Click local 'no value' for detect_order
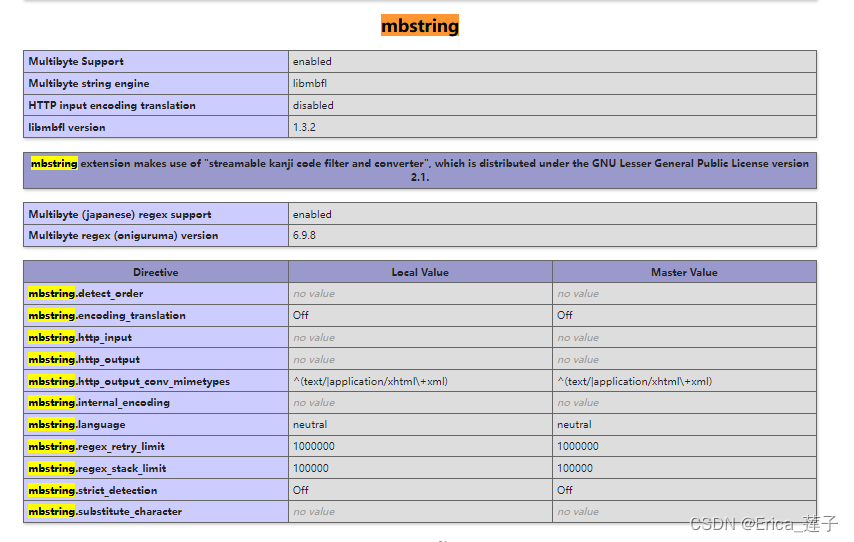 click(314, 294)
